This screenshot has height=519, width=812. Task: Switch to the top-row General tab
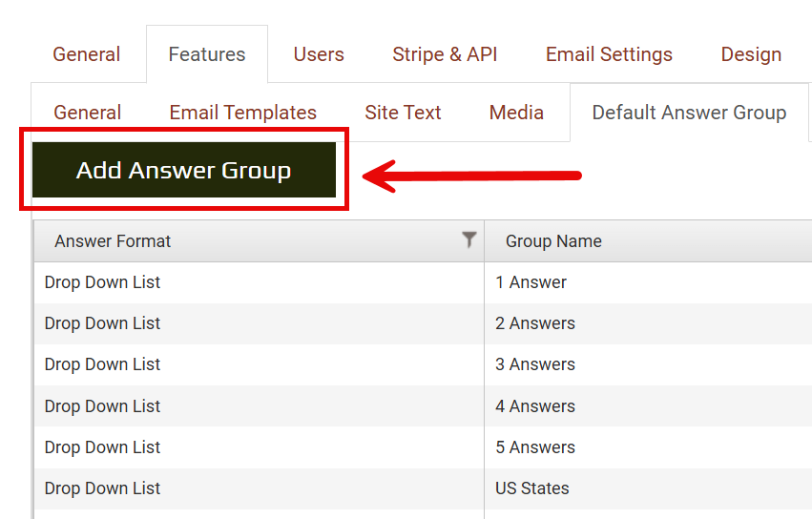(x=86, y=54)
